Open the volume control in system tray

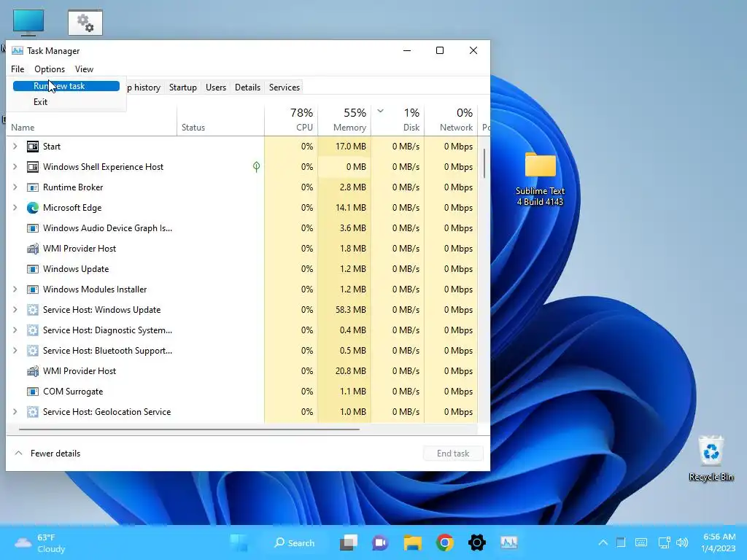[x=682, y=542]
